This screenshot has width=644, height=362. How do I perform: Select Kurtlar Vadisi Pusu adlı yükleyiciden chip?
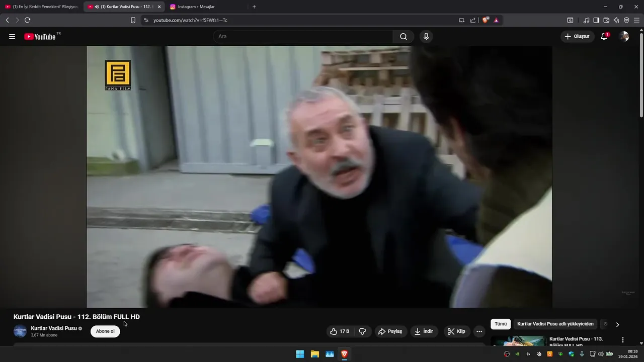555,324
